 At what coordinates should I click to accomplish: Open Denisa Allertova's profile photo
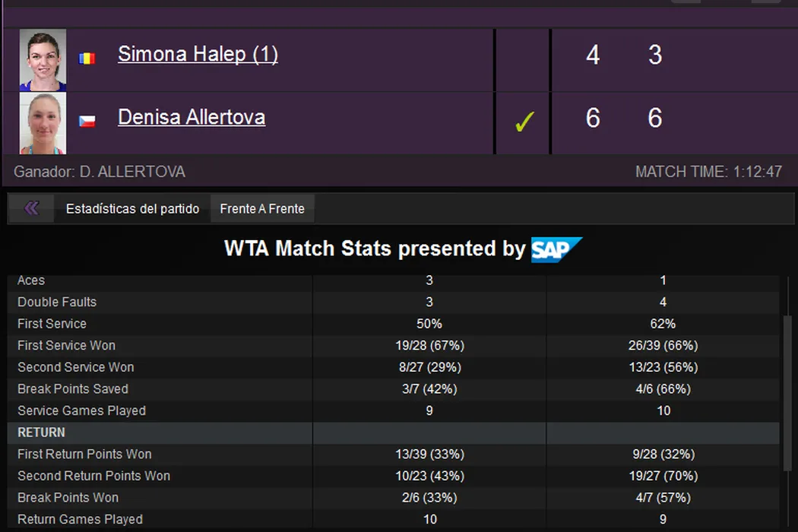pos(43,123)
